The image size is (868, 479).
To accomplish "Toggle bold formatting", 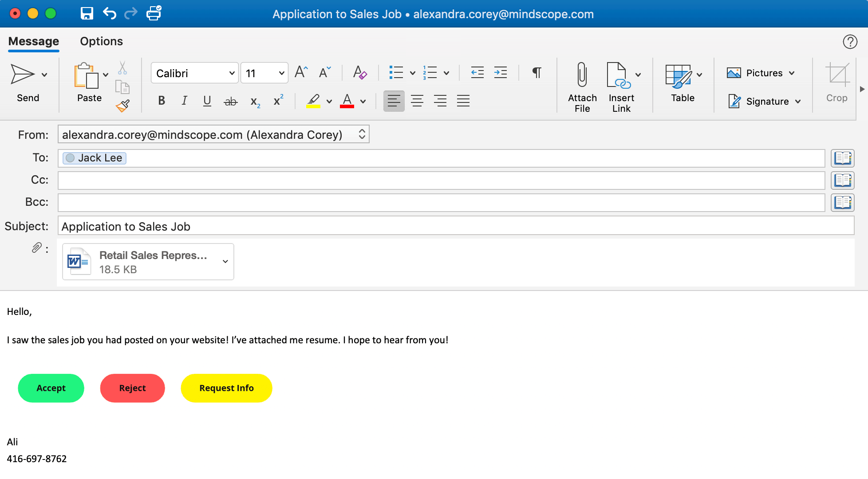I will [x=161, y=101].
